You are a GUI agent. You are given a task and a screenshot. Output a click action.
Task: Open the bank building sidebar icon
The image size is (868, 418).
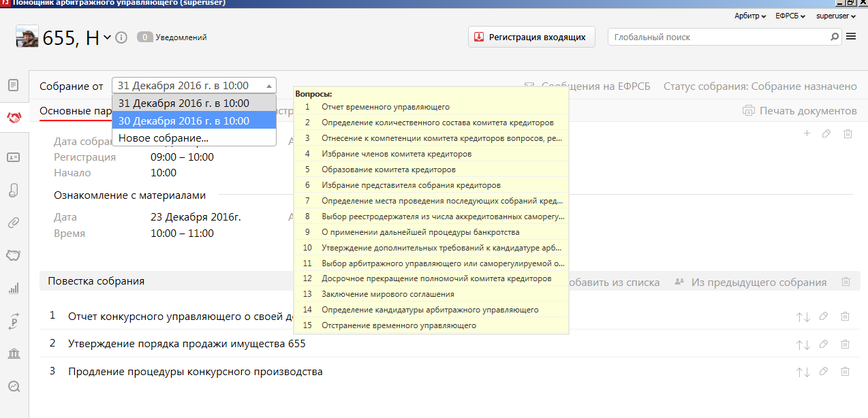point(14,353)
